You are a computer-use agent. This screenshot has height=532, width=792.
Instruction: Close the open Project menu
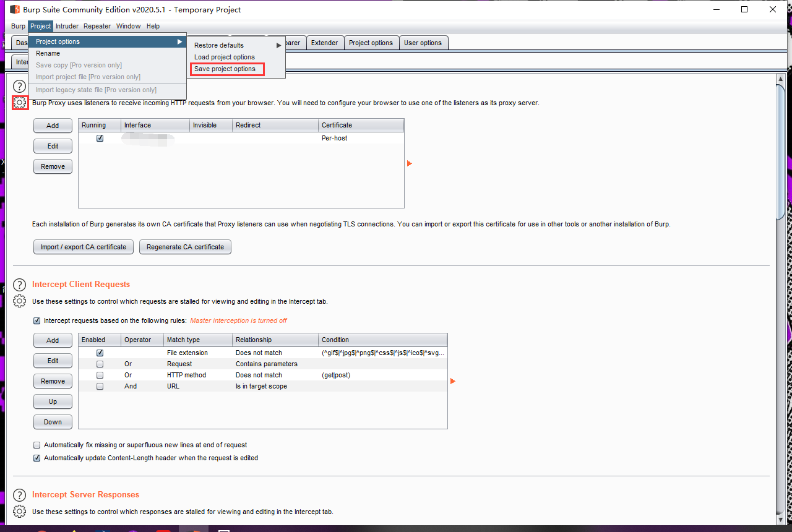click(x=41, y=26)
